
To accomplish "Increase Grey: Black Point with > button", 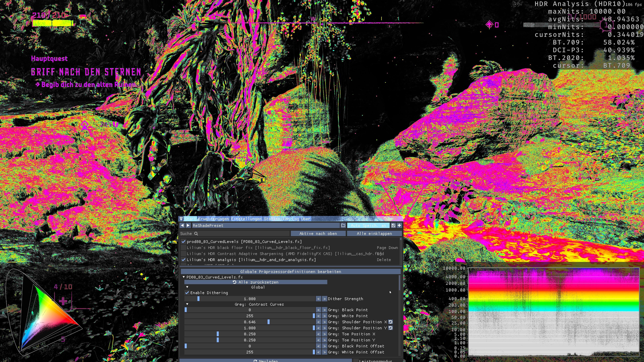I will click(324, 310).
